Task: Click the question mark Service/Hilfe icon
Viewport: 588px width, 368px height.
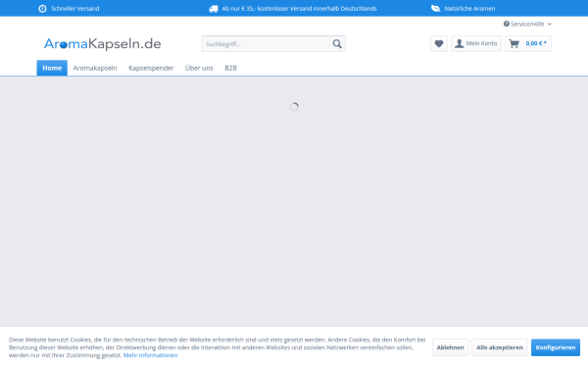Action: point(507,24)
